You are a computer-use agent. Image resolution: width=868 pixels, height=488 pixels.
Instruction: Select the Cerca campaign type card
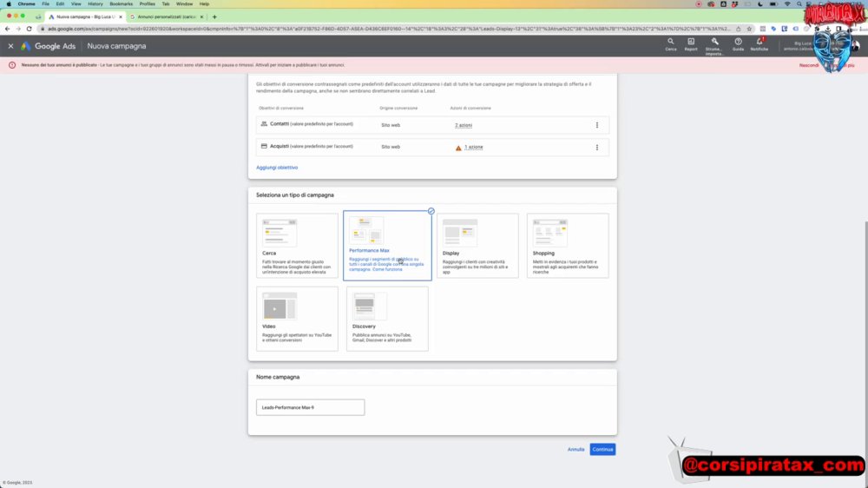click(297, 246)
